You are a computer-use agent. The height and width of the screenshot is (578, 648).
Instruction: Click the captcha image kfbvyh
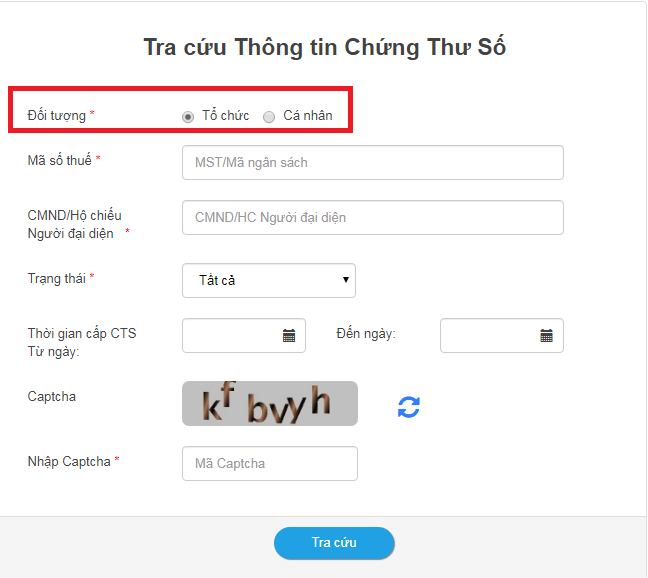pyautogui.click(x=270, y=403)
